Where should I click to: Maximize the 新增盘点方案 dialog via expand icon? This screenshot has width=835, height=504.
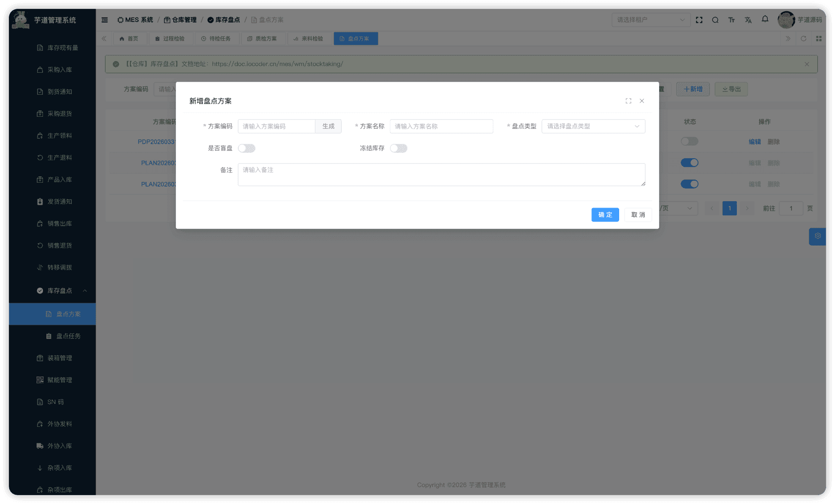[628, 101]
